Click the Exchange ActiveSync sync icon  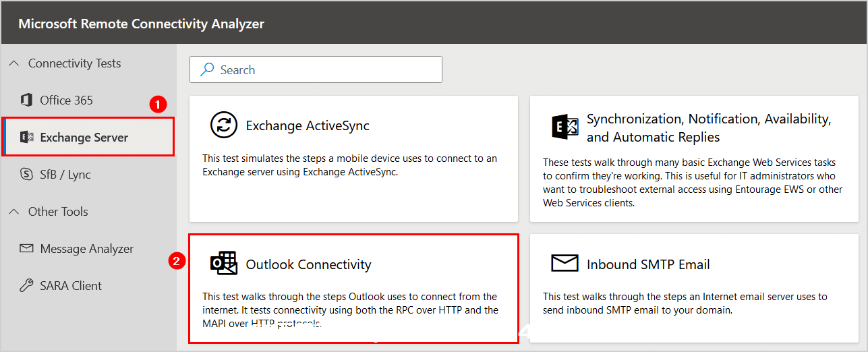click(224, 125)
